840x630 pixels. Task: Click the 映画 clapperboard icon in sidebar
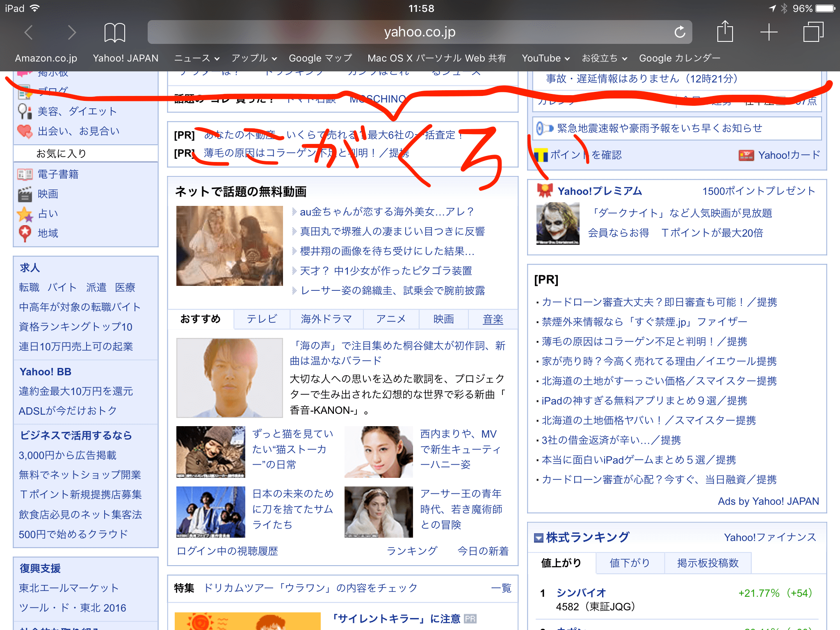pyautogui.click(x=25, y=194)
